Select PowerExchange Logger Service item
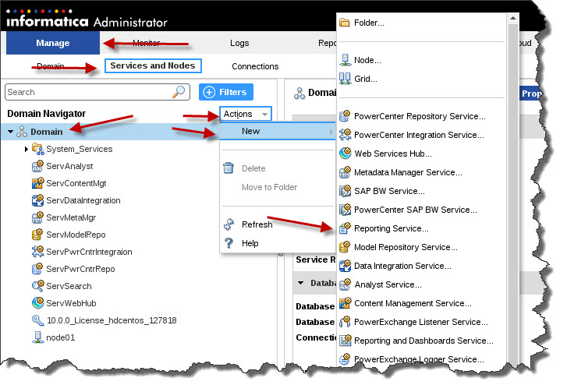Image resolution: width=567 pixels, height=392 pixels. [x=419, y=359]
